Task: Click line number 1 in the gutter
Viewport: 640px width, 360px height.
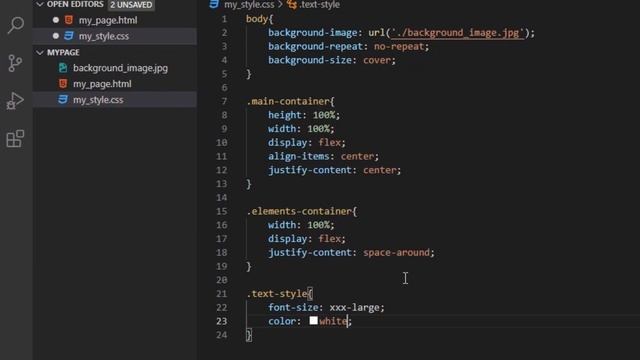Action: (224, 19)
